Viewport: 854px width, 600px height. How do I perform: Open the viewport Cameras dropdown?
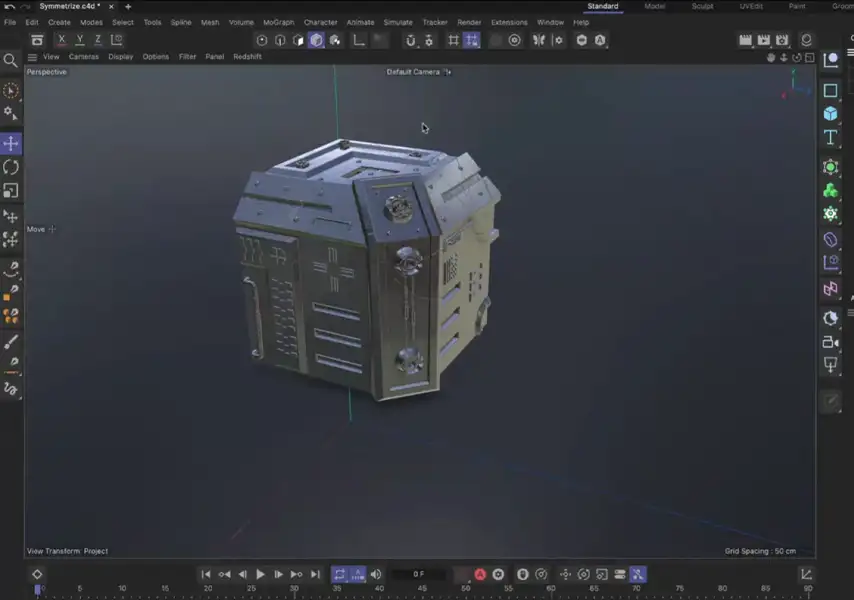point(83,57)
